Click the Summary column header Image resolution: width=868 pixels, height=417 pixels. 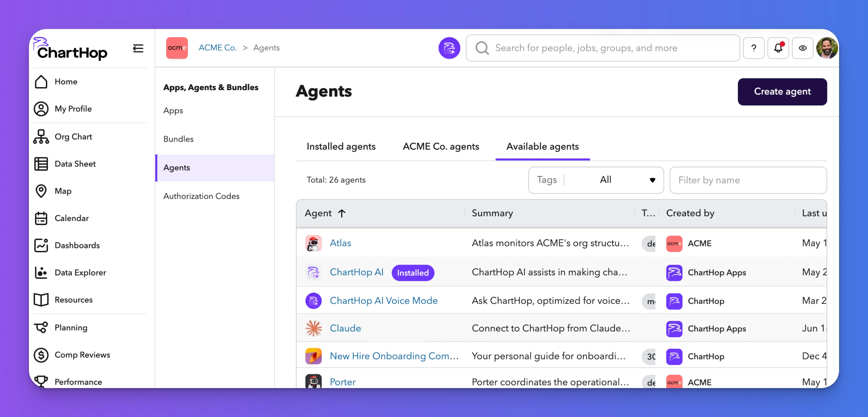(492, 213)
